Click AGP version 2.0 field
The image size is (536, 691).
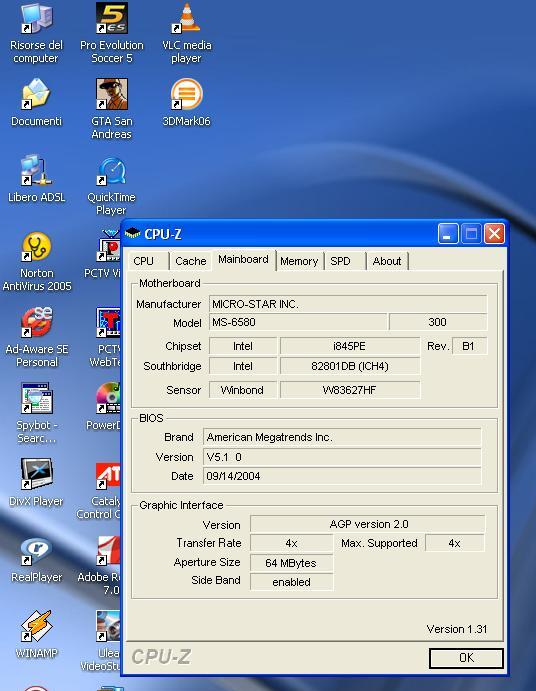coord(368,524)
